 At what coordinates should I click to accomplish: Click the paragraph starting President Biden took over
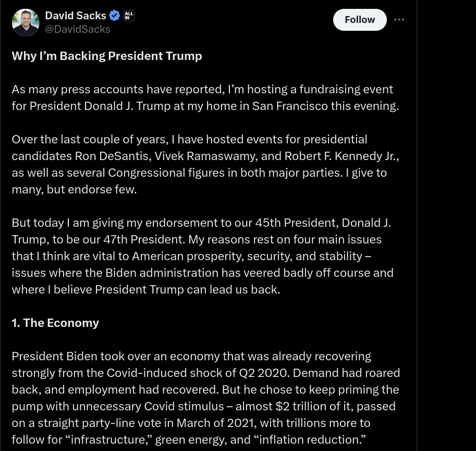tap(206, 398)
